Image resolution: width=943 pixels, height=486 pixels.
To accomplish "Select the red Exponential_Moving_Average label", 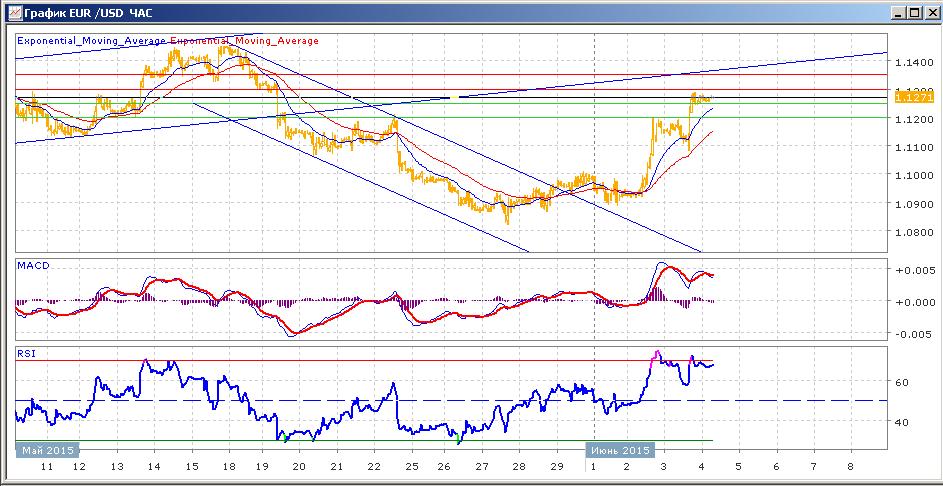I will click(x=245, y=41).
